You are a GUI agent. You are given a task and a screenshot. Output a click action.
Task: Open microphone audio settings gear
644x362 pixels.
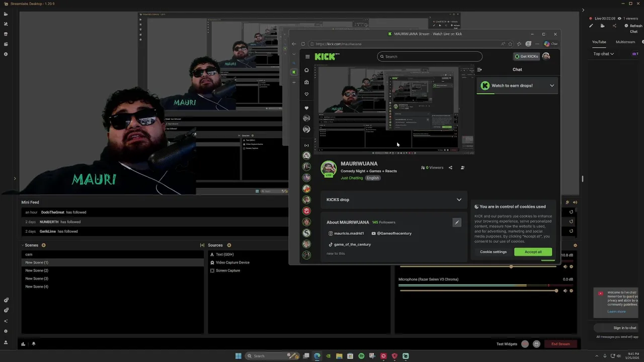click(x=571, y=291)
